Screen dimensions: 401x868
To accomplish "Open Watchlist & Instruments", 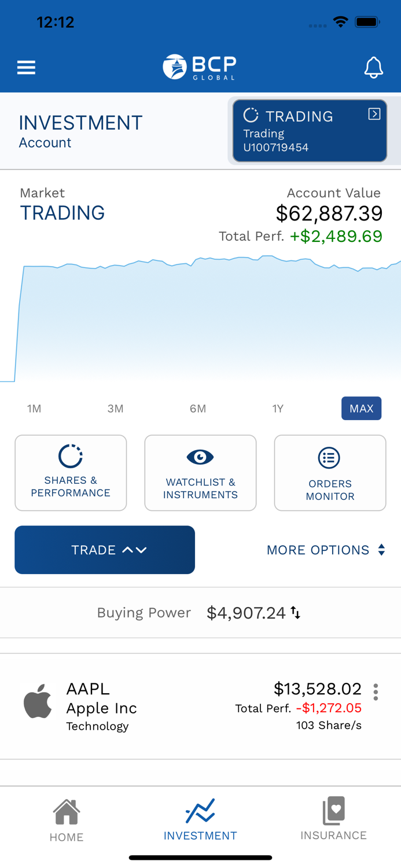I will pyautogui.click(x=200, y=472).
